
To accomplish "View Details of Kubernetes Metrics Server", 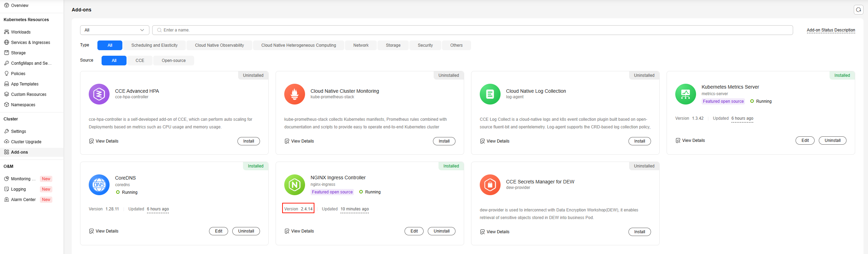I will pyautogui.click(x=690, y=140).
